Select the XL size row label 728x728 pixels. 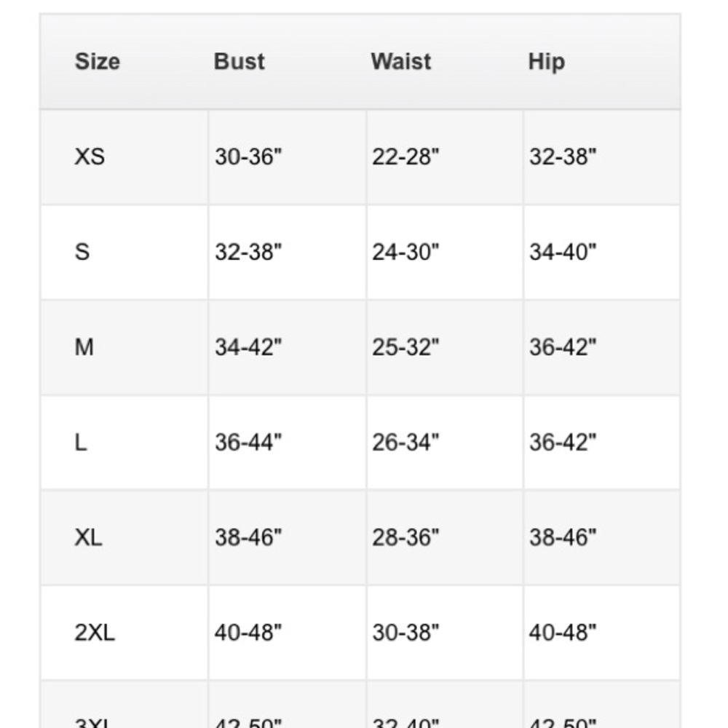tap(88, 538)
